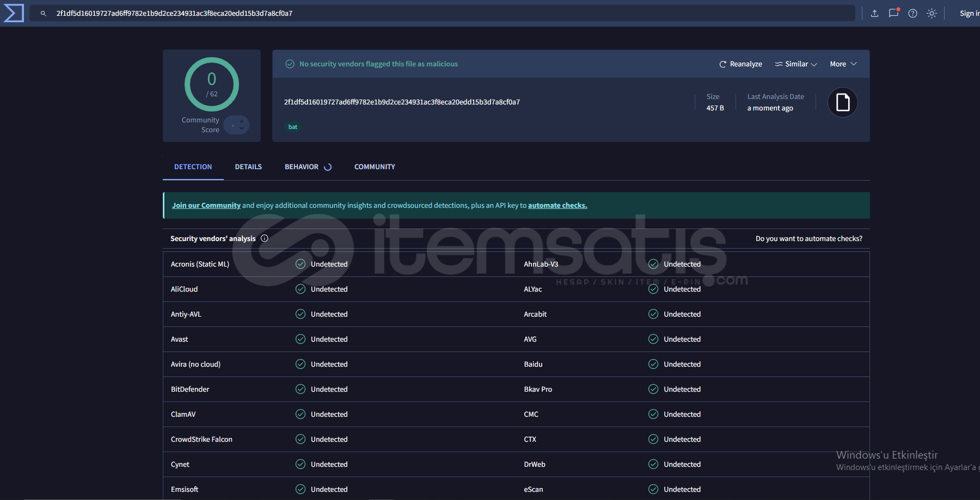The width and height of the screenshot is (980, 500).
Task: Click the search magnifier icon
Action: (x=43, y=14)
